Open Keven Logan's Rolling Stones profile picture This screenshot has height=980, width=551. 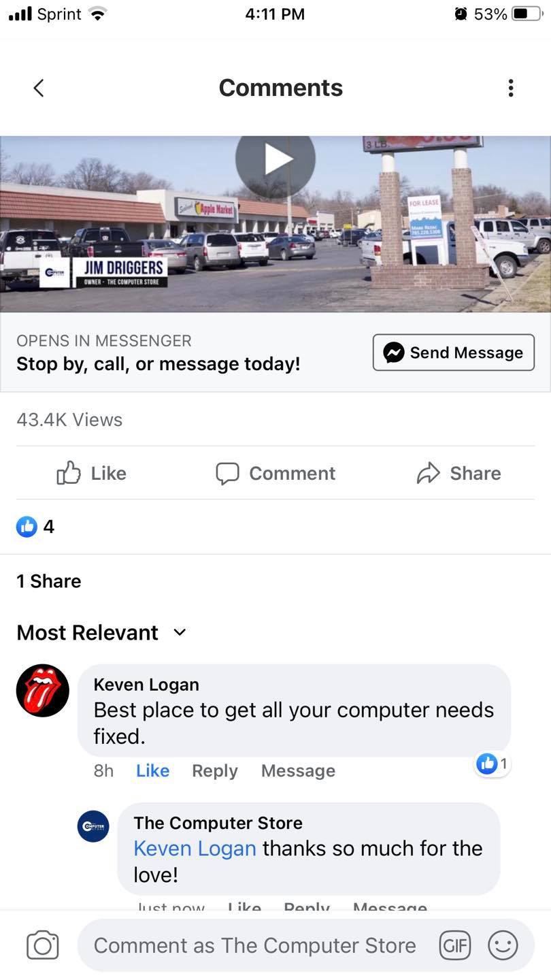click(43, 690)
